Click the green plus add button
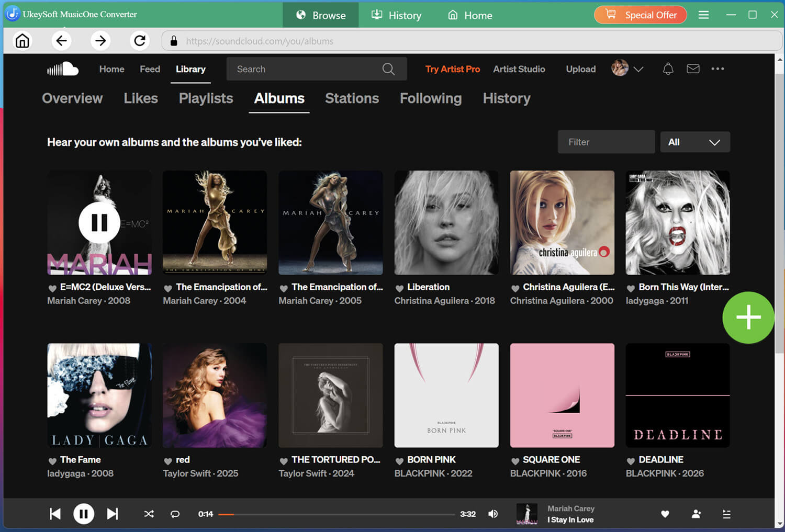This screenshot has width=785, height=532. tap(748, 318)
